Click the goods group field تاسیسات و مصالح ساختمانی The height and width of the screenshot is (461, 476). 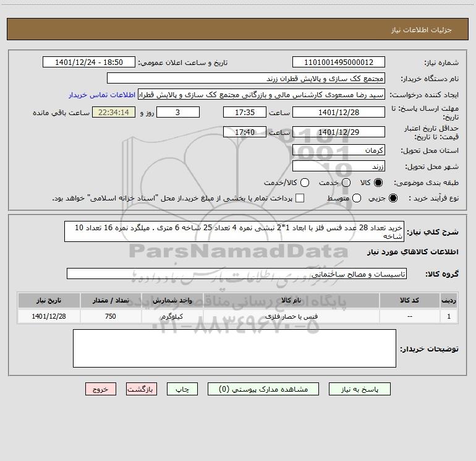coord(237,274)
